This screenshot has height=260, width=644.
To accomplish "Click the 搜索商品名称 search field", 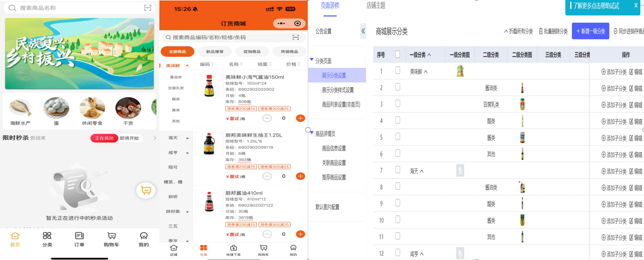I will pos(79,8).
